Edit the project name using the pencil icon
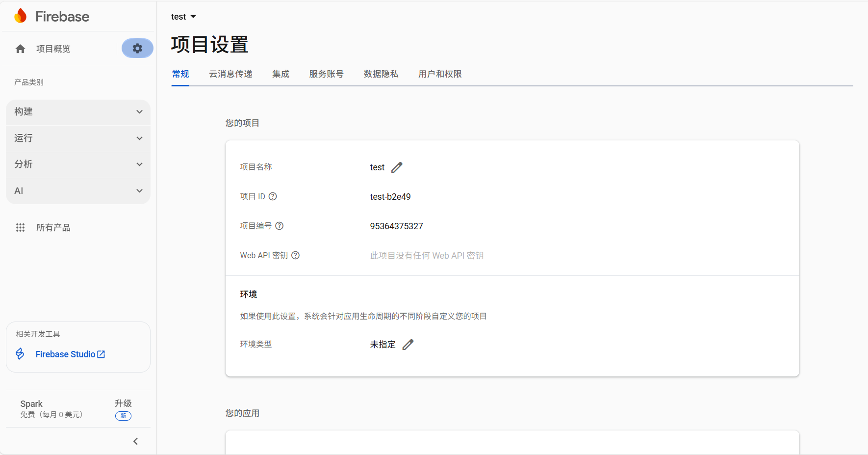868x455 pixels. pyautogui.click(x=397, y=167)
